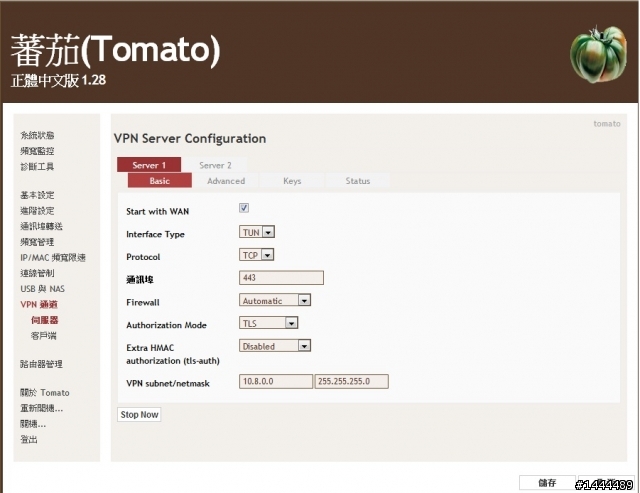Open the Advanced tab
This screenshot has width=640, height=493.
pos(226,180)
